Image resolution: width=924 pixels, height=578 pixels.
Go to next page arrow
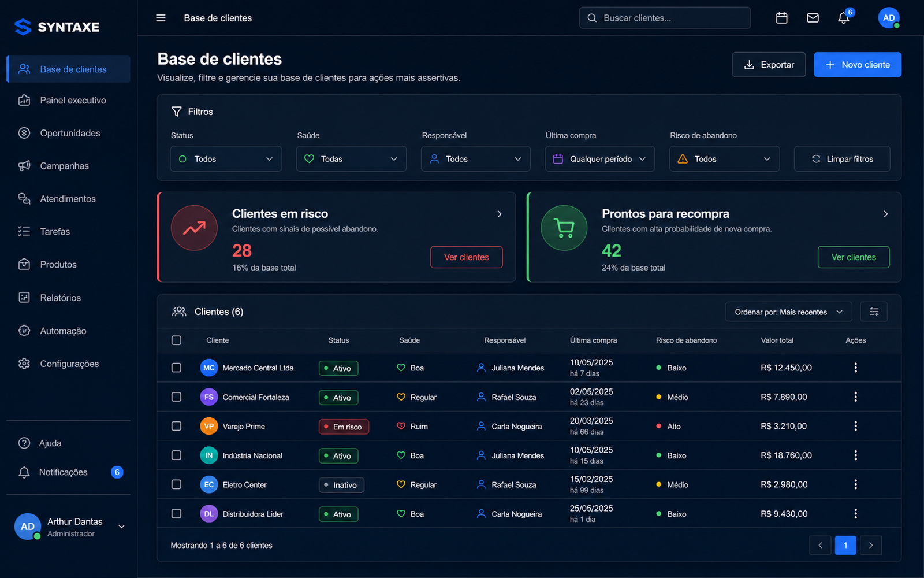pos(871,545)
